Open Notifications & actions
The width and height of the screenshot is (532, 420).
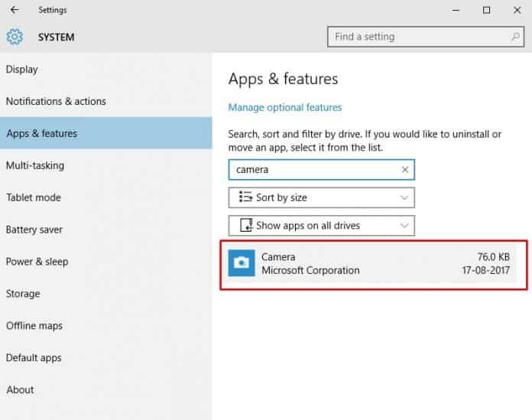(x=105, y=101)
